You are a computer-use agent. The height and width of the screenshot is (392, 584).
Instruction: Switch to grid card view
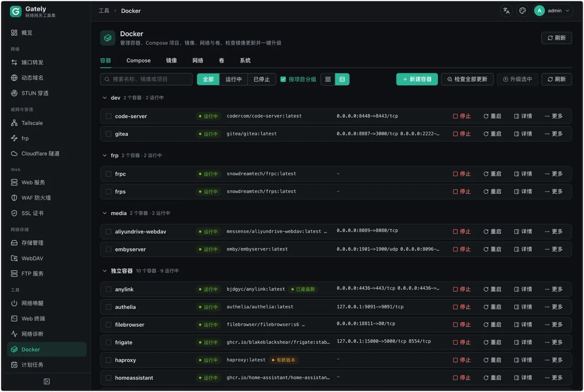328,79
